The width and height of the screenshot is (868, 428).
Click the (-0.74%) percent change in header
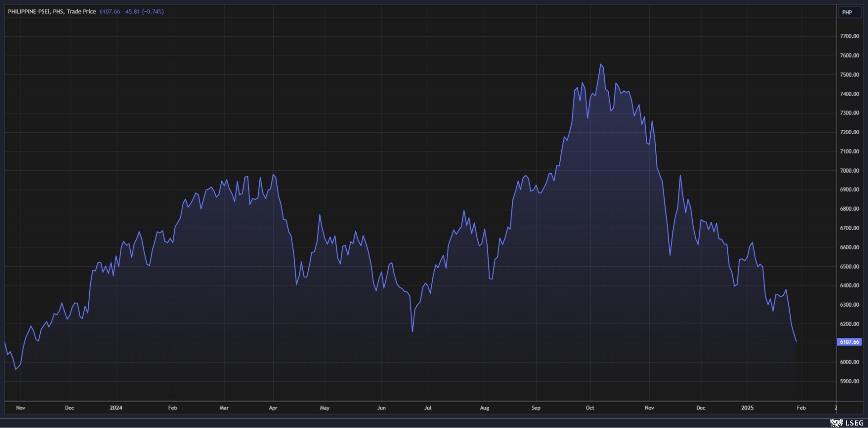click(153, 11)
